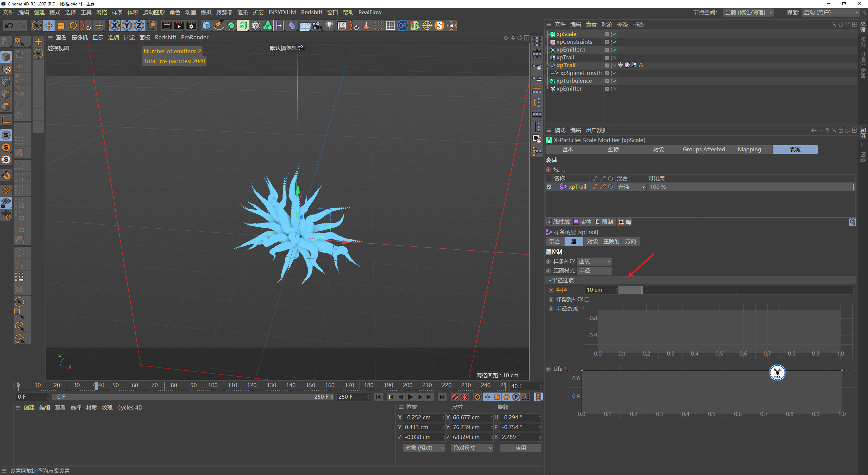Open the 混合 tab of spline field layer
Image resolution: width=868 pixels, height=475 pixels.
tap(555, 241)
